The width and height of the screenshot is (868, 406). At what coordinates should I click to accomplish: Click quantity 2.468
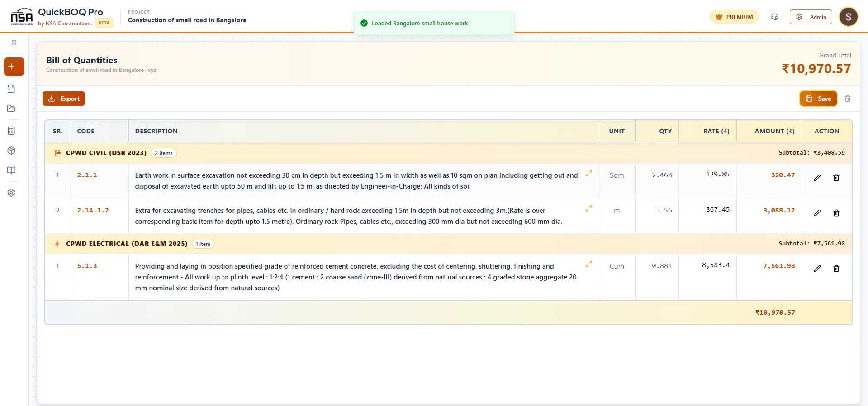(x=662, y=175)
